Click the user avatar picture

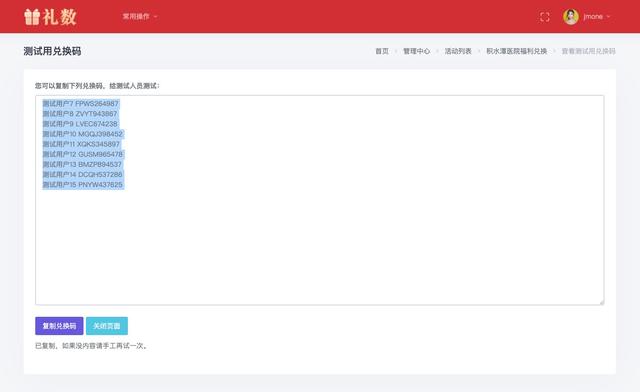(x=571, y=17)
